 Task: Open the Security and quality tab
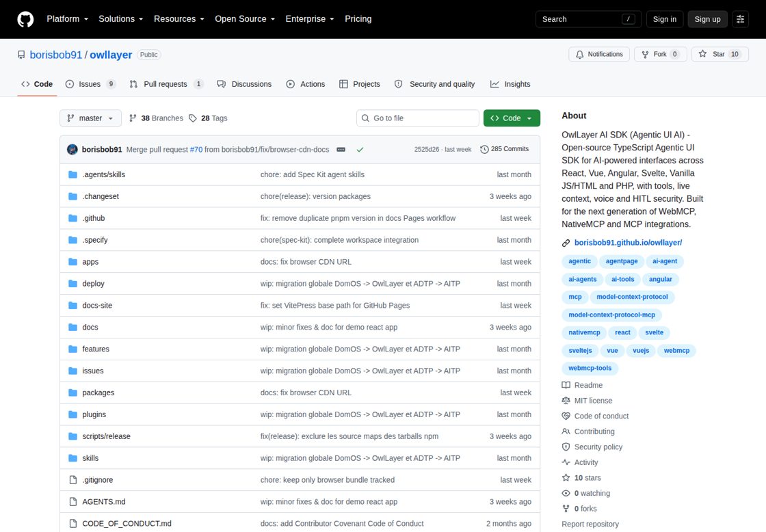click(x=435, y=84)
